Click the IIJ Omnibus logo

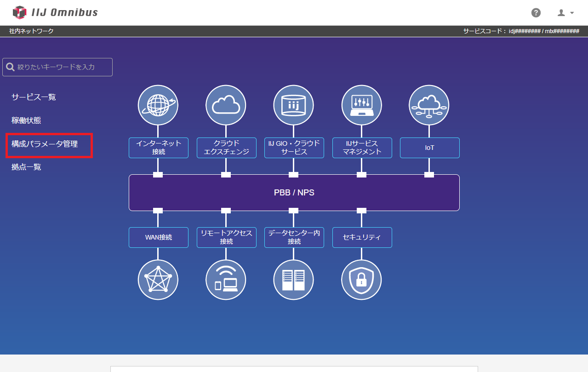point(55,12)
